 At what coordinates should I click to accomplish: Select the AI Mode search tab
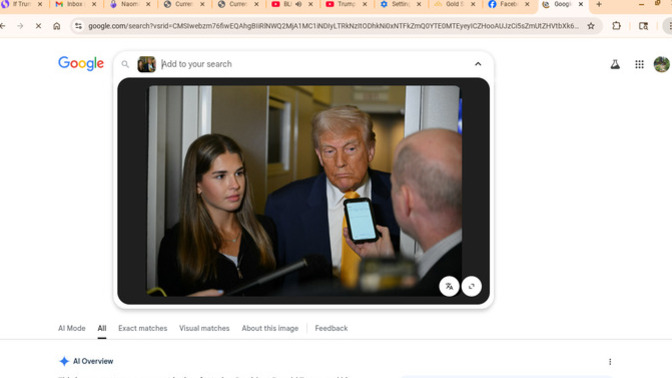point(72,328)
